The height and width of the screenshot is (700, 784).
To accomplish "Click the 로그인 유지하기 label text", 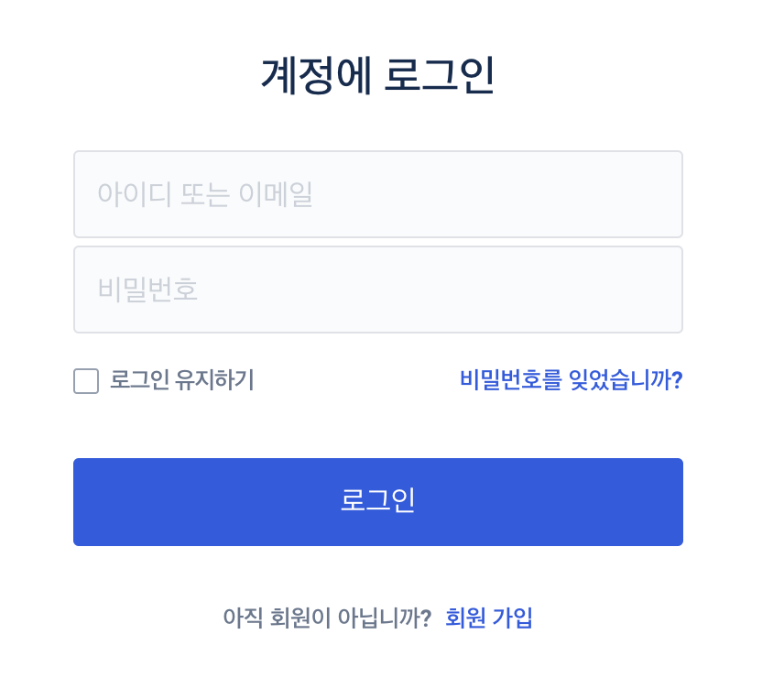I will [x=182, y=379].
